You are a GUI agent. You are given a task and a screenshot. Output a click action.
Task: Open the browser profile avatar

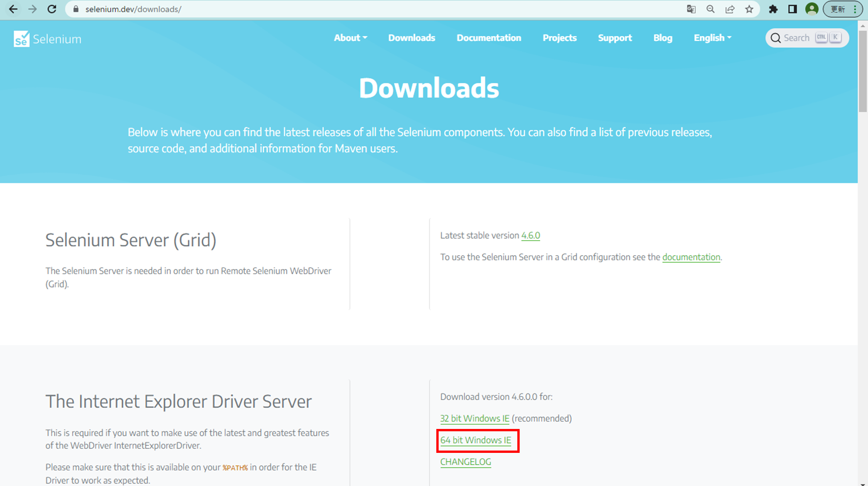pyautogui.click(x=812, y=9)
